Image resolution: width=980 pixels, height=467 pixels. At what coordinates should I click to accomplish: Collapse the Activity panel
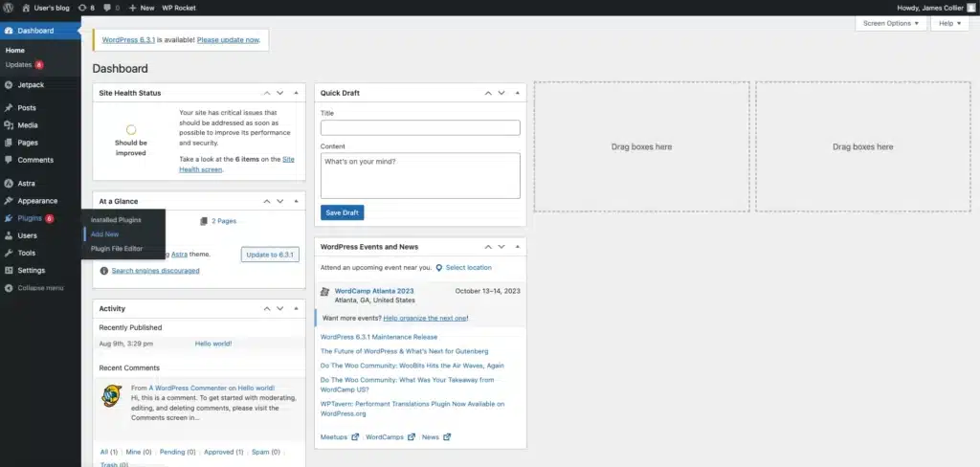point(297,309)
